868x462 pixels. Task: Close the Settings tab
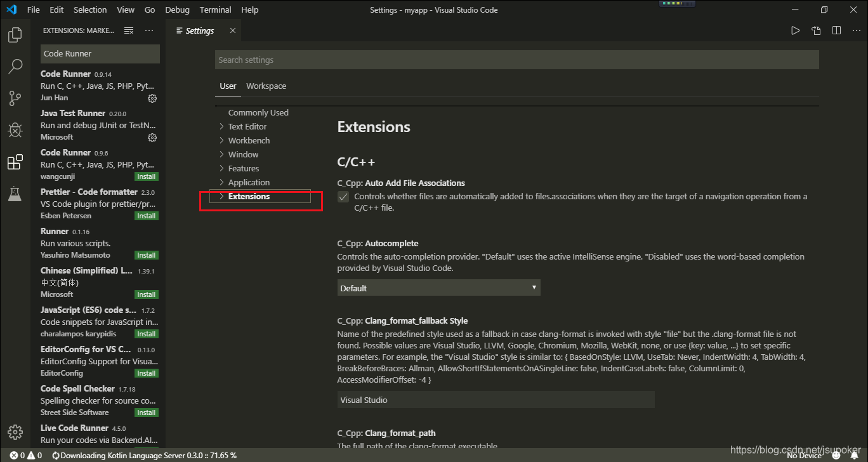[x=233, y=30]
